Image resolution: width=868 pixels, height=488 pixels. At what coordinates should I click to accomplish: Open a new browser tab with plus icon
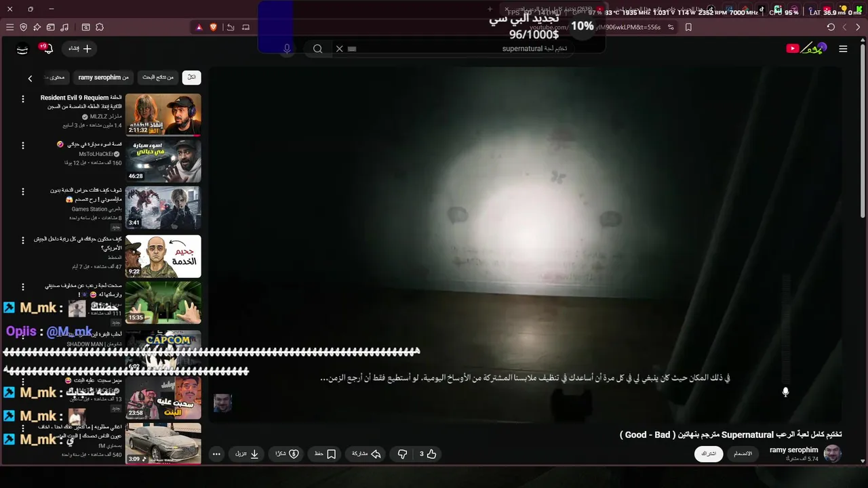(x=490, y=9)
